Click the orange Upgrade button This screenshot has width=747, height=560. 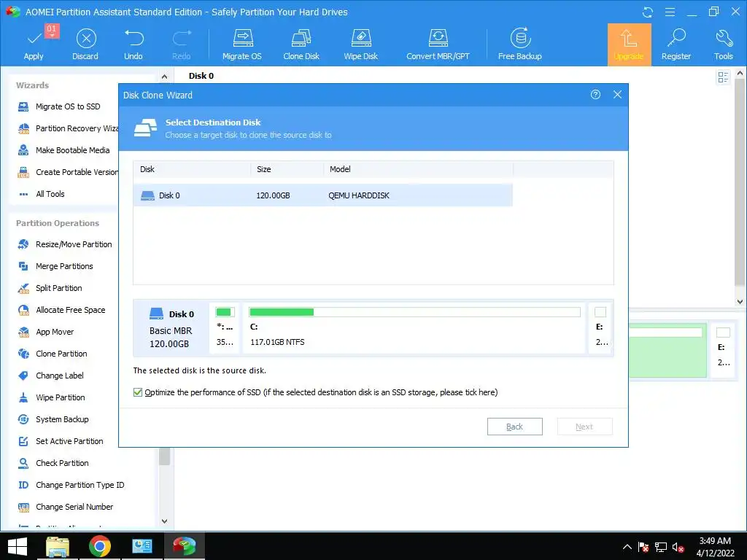pyautogui.click(x=629, y=44)
